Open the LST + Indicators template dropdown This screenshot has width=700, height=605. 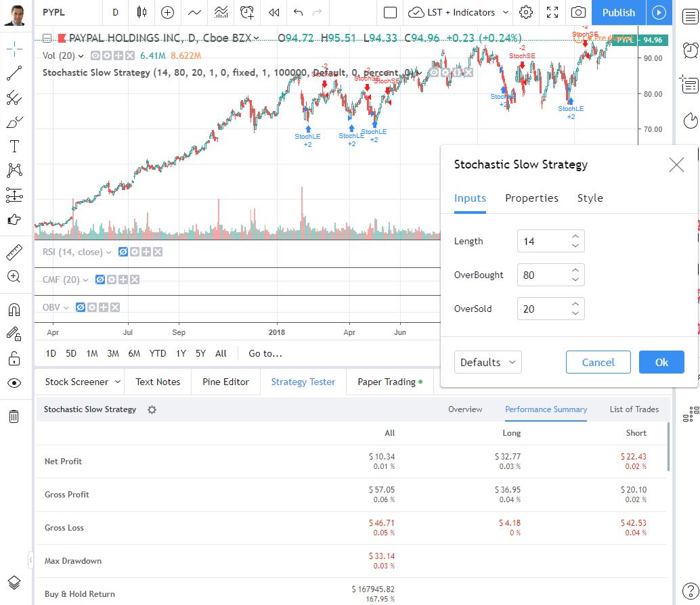coord(460,12)
